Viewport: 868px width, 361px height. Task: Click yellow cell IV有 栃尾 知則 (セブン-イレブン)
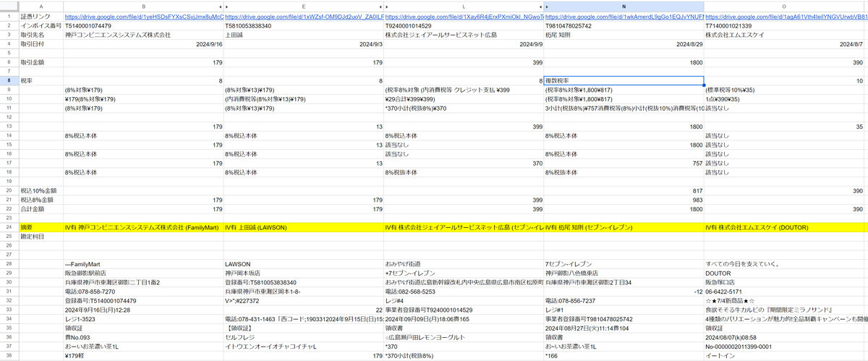pyautogui.click(x=624, y=227)
